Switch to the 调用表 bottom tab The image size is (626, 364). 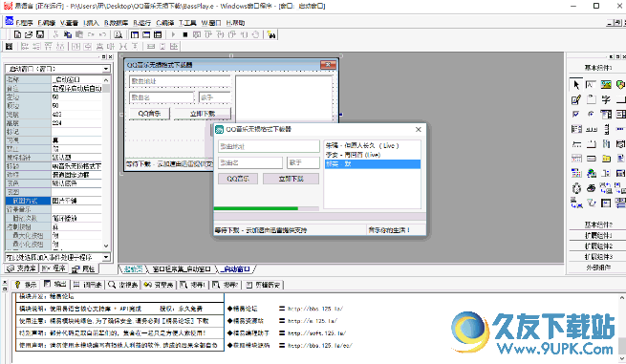click(x=88, y=285)
